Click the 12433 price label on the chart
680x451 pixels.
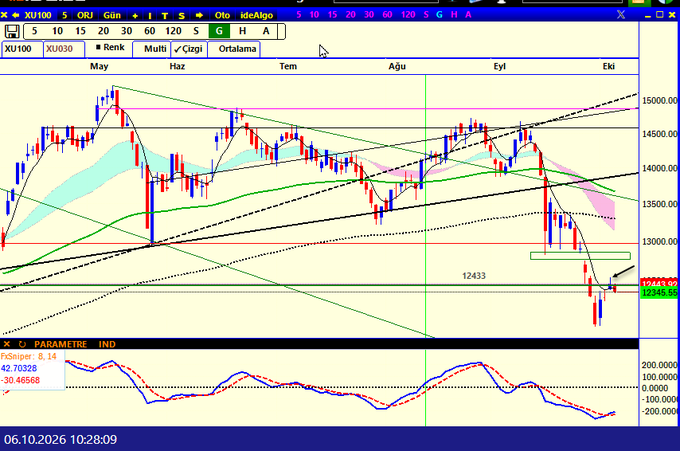[x=474, y=276]
